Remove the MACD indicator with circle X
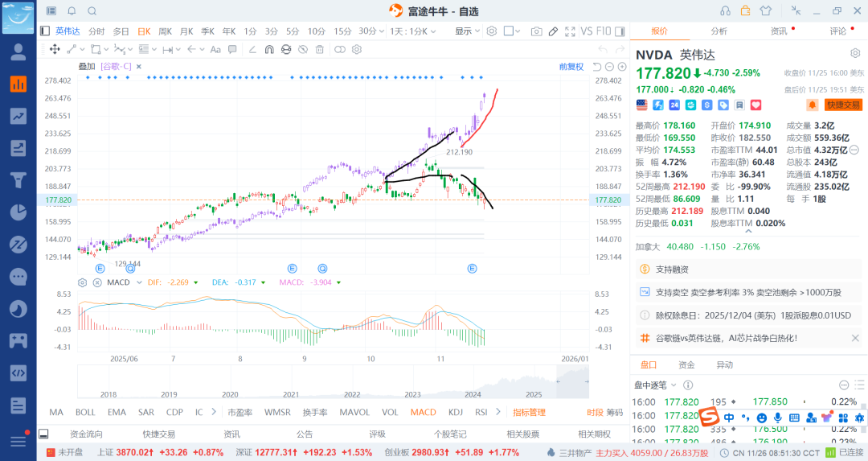The width and height of the screenshot is (868, 461). click(97, 282)
